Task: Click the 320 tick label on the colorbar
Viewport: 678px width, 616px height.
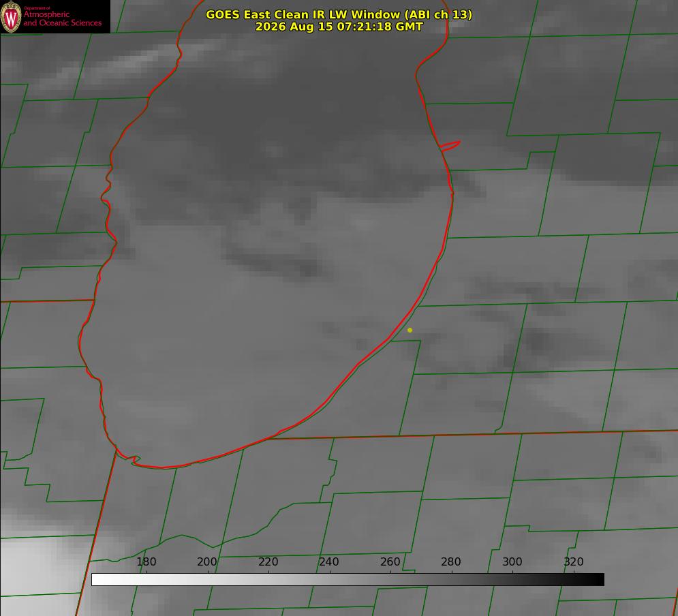Action: click(x=574, y=561)
